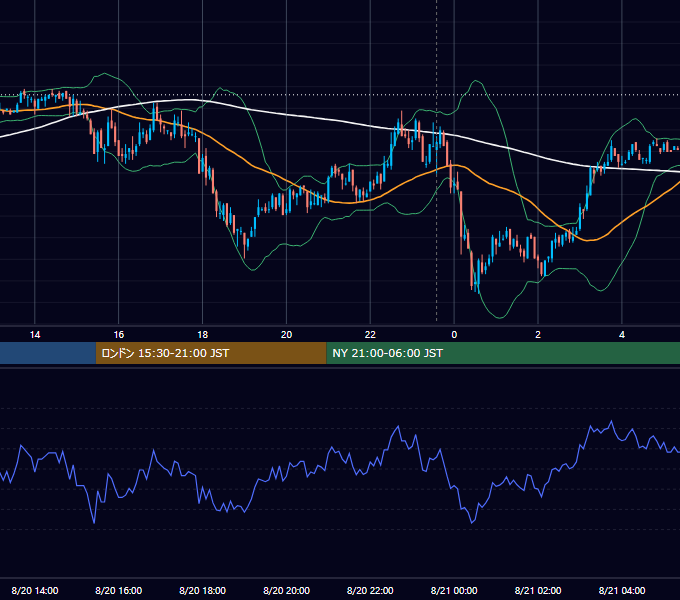Click the 16 hour label on price chart axis

[x=118, y=335]
